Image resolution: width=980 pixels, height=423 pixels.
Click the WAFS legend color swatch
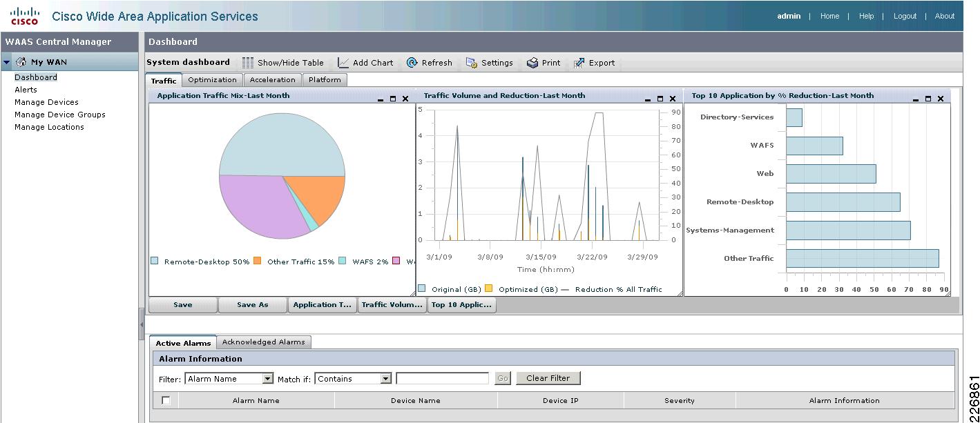pyautogui.click(x=343, y=261)
